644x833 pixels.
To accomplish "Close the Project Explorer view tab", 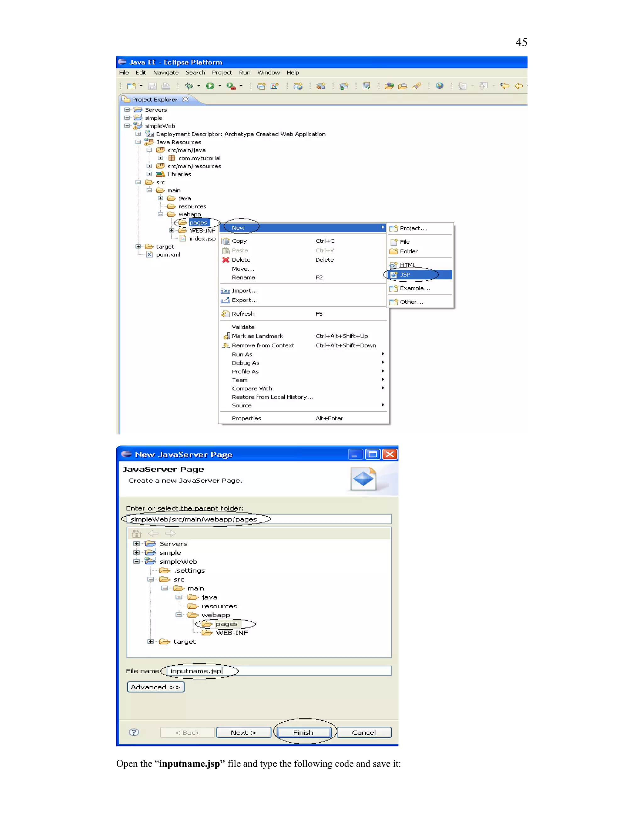I will point(186,99).
